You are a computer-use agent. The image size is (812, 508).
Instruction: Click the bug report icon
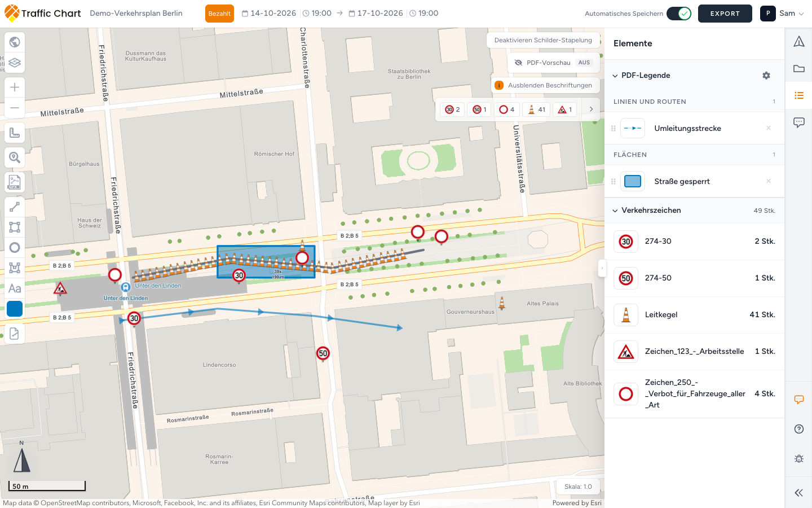point(799,459)
